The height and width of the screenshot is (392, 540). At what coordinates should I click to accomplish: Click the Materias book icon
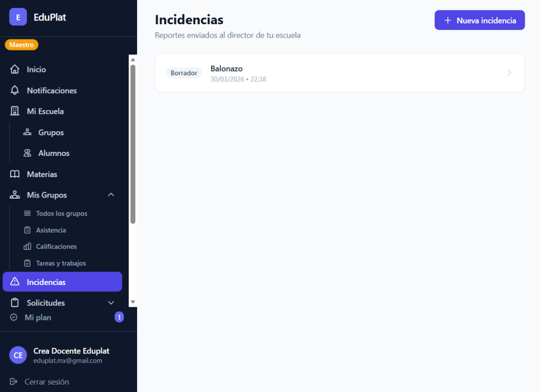(15, 174)
